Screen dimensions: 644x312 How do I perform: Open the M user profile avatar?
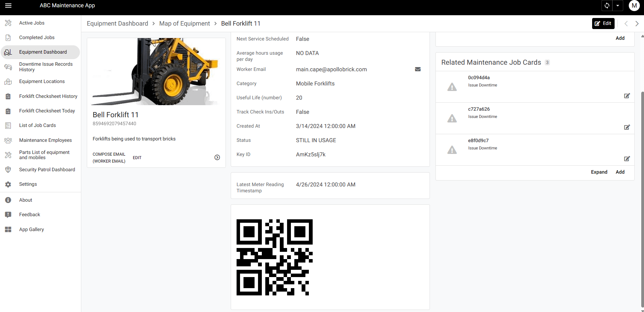point(634,6)
